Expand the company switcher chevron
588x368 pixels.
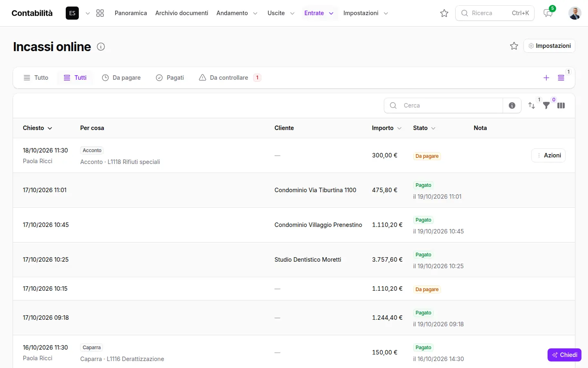tap(87, 13)
